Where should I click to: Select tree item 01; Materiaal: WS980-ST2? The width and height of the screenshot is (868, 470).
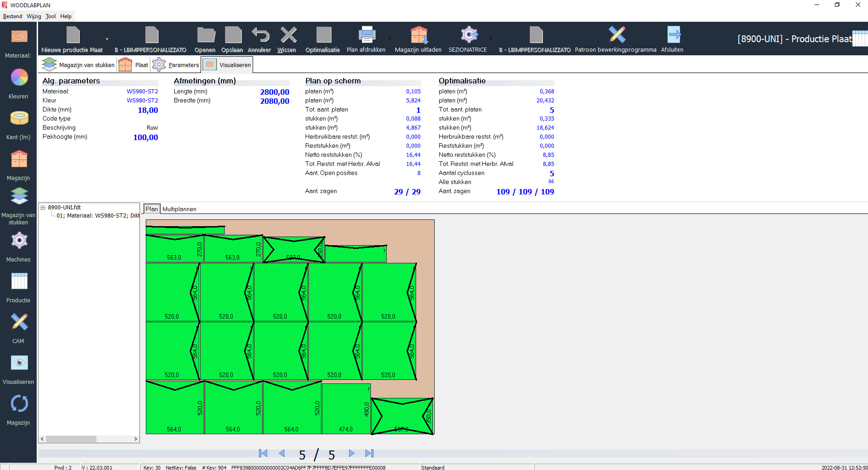click(x=98, y=216)
